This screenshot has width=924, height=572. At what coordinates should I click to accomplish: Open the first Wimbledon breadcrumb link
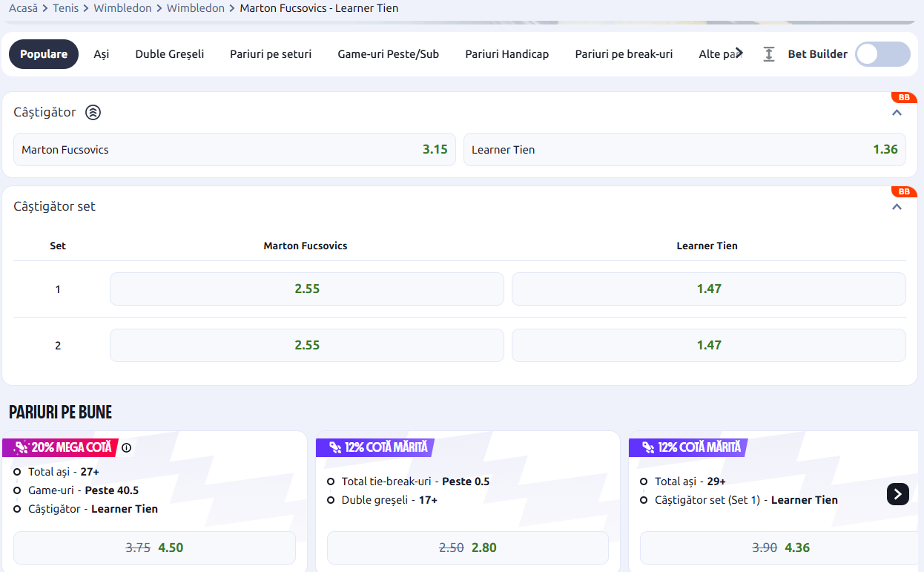point(122,8)
